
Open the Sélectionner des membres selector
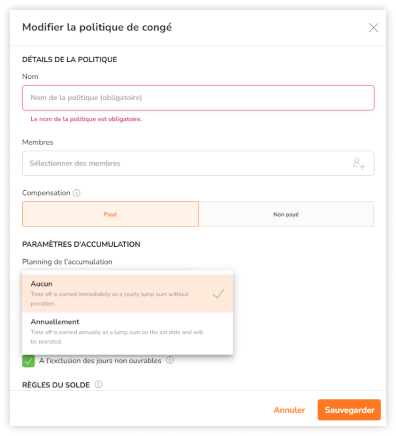[198, 163]
